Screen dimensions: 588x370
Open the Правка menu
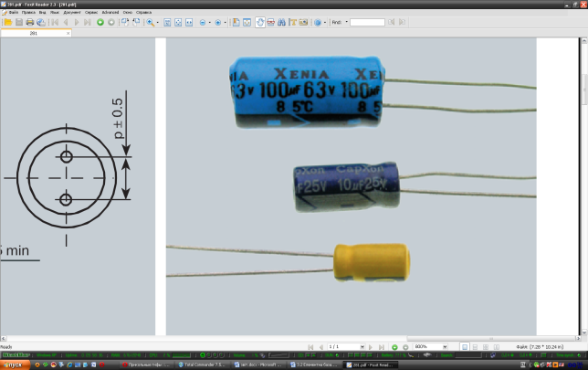(28, 13)
